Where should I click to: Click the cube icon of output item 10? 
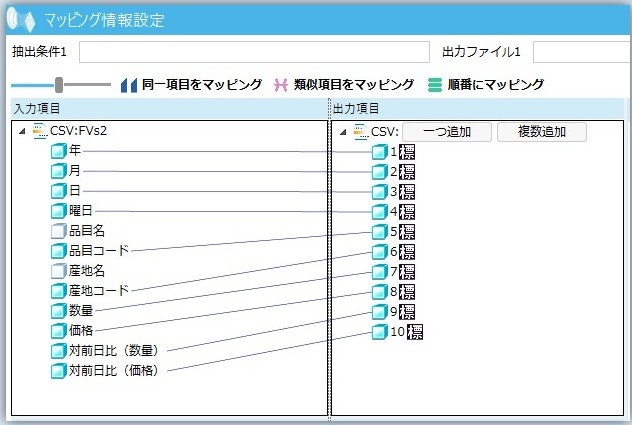coord(379,332)
